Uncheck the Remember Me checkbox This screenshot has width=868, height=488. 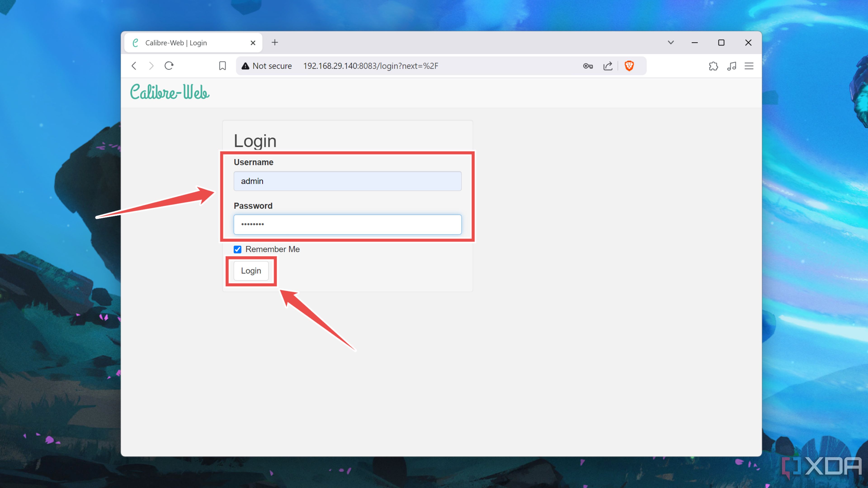click(x=238, y=249)
